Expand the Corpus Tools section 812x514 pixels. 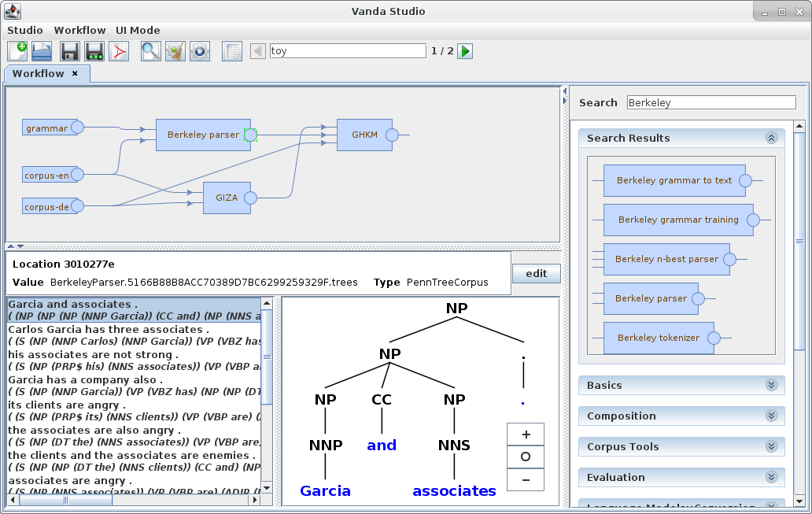pos(771,446)
